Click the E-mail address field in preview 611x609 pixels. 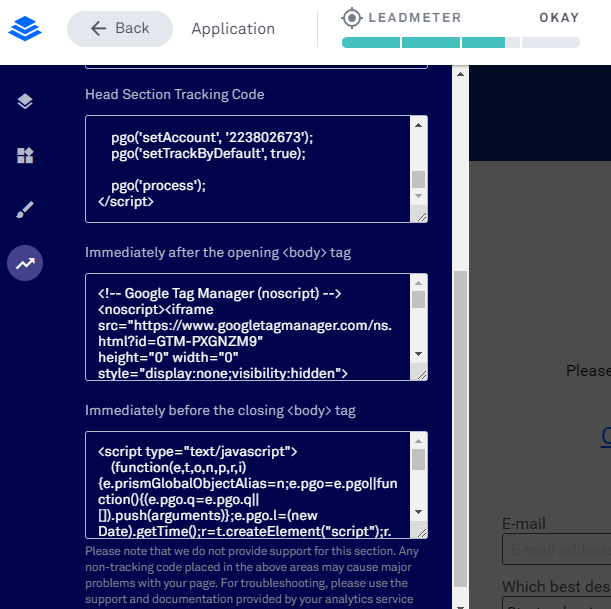click(558, 549)
